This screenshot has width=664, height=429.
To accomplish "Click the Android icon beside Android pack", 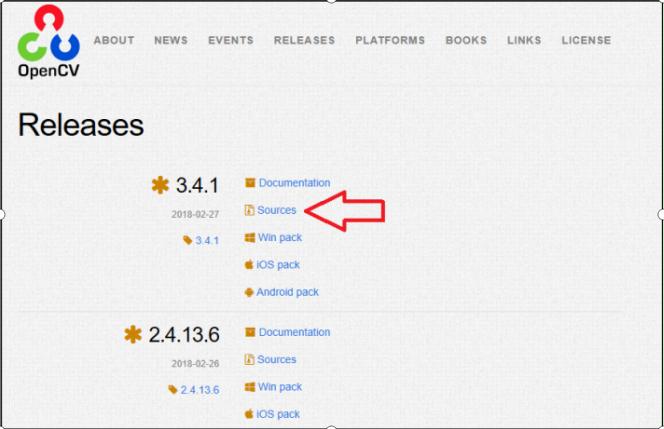I will pyautogui.click(x=249, y=292).
